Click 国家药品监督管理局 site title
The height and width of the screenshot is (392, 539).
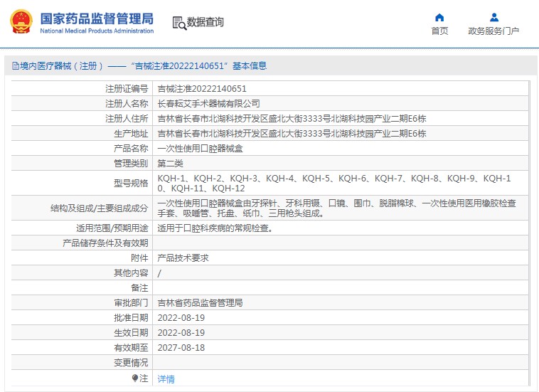click(x=97, y=18)
